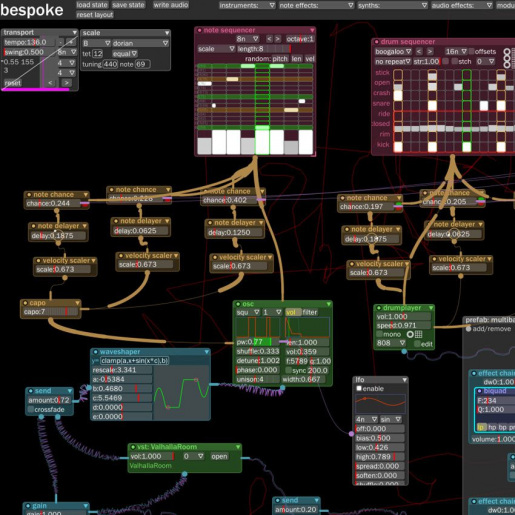Viewport: 515px width, 515px height.
Task: Randomize len in note sequencer
Action: tap(296, 59)
